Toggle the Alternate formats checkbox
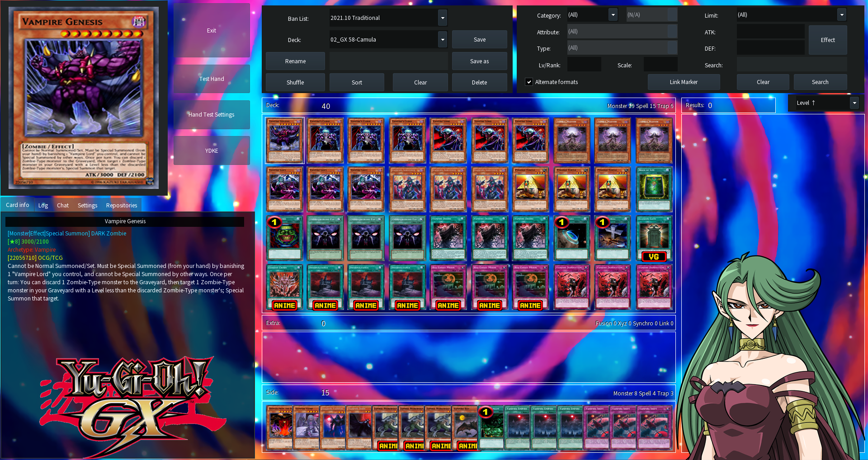The image size is (868, 460). [x=529, y=82]
